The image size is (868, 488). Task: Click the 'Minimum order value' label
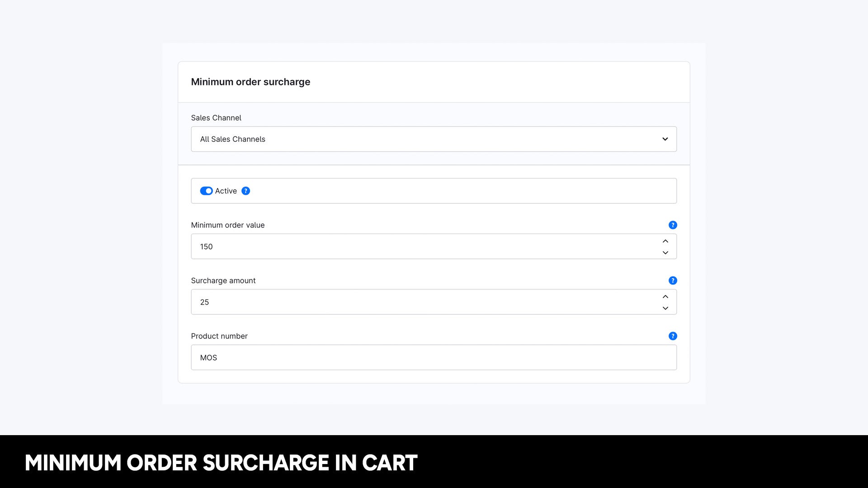pyautogui.click(x=228, y=225)
